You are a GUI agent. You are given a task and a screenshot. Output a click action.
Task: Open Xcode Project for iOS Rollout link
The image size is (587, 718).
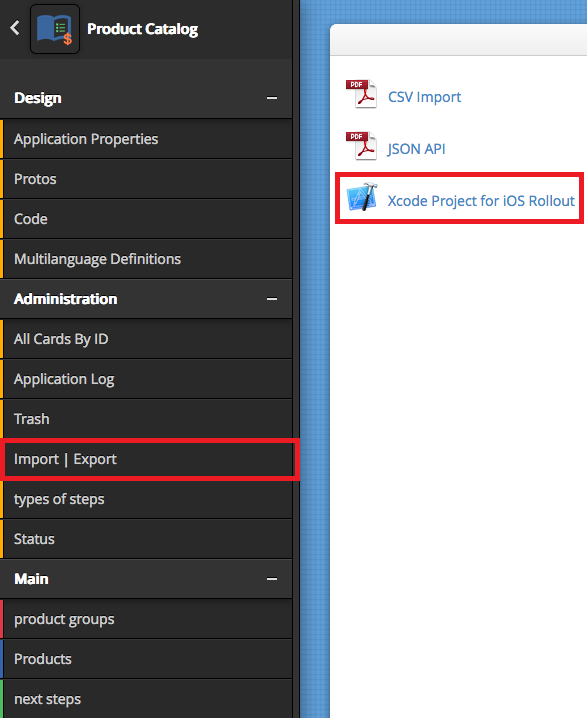tap(481, 201)
